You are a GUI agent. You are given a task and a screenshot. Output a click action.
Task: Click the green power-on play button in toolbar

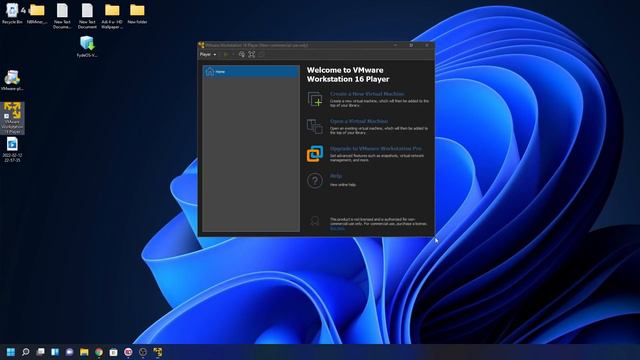(x=226, y=54)
